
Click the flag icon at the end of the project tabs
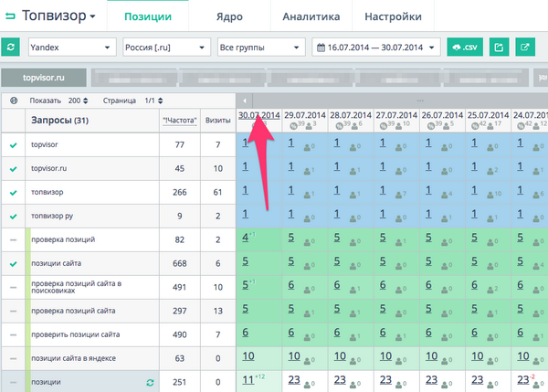pos(542,78)
